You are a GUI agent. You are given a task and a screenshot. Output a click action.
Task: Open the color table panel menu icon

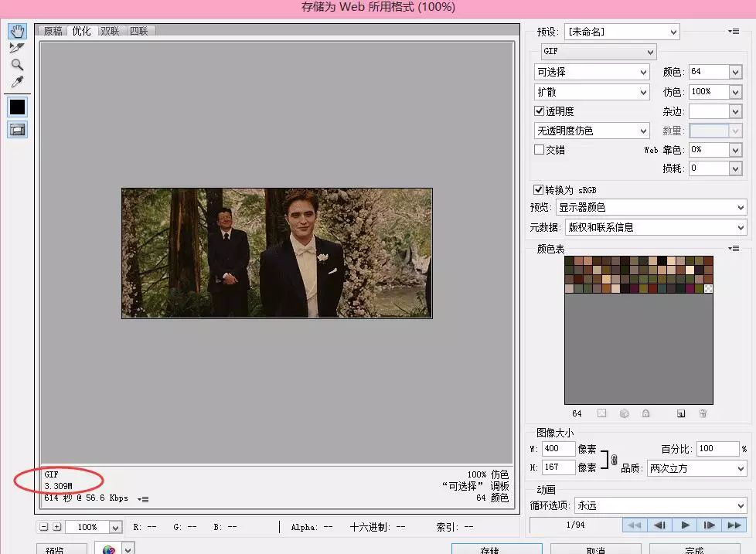tap(734, 248)
